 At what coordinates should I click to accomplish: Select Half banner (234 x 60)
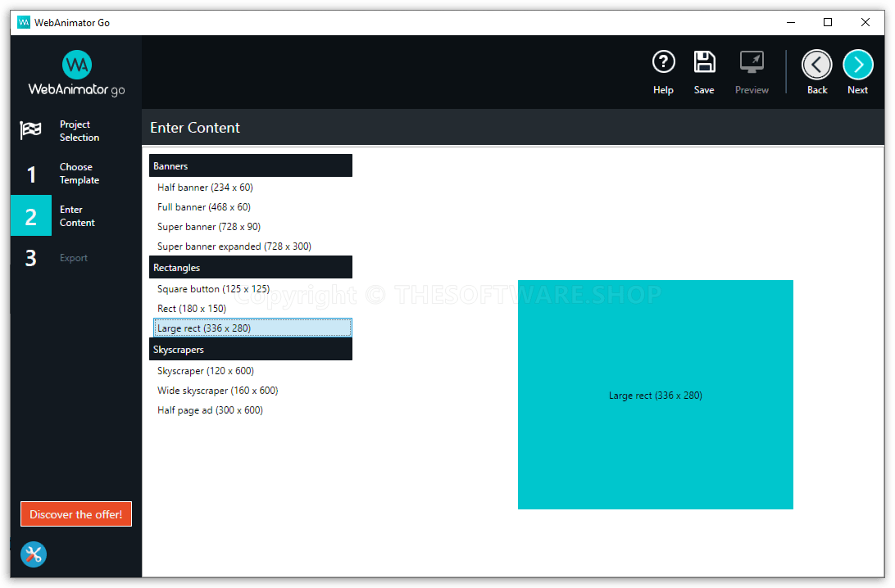[x=205, y=188]
